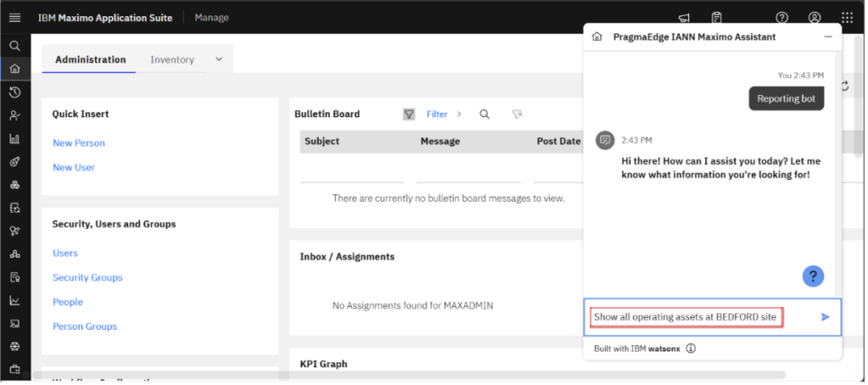
Task: Click the briefcase sidebar icon
Action: coord(15,369)
